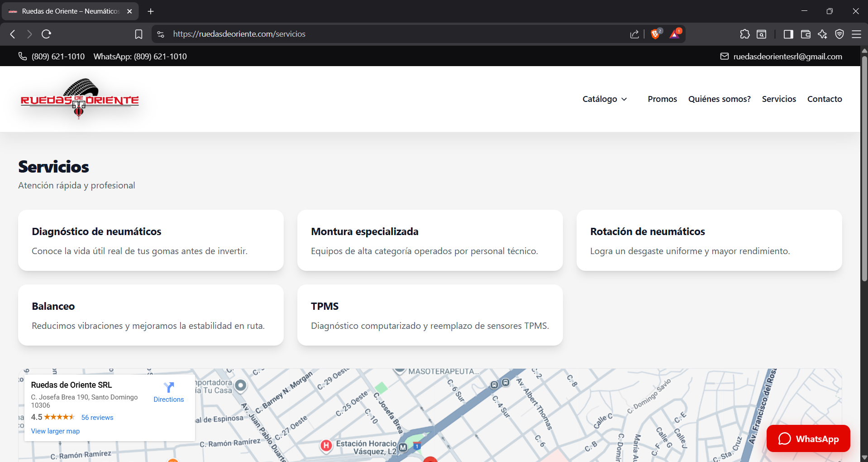The width and height of the screenshot is (868, 462).
Task: Toggle the browser sidebar panel
Action: (x=788, y=34)
